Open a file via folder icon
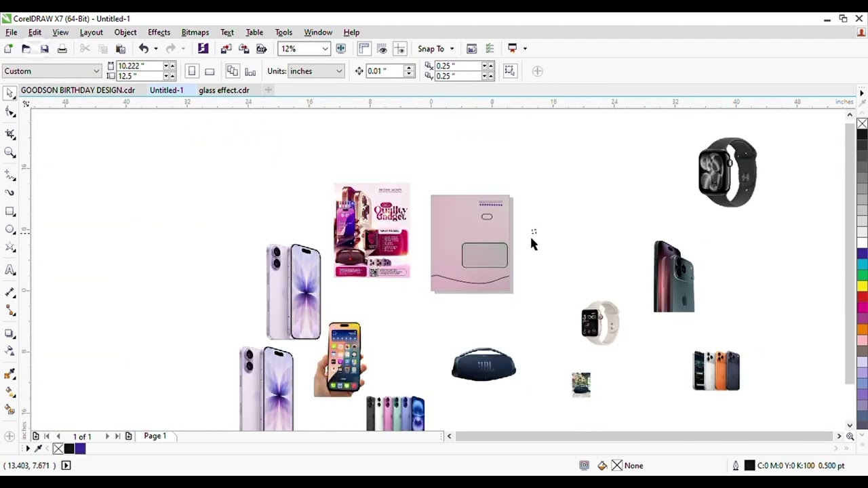This screenshot has height=488, width=868. point(26,49)
